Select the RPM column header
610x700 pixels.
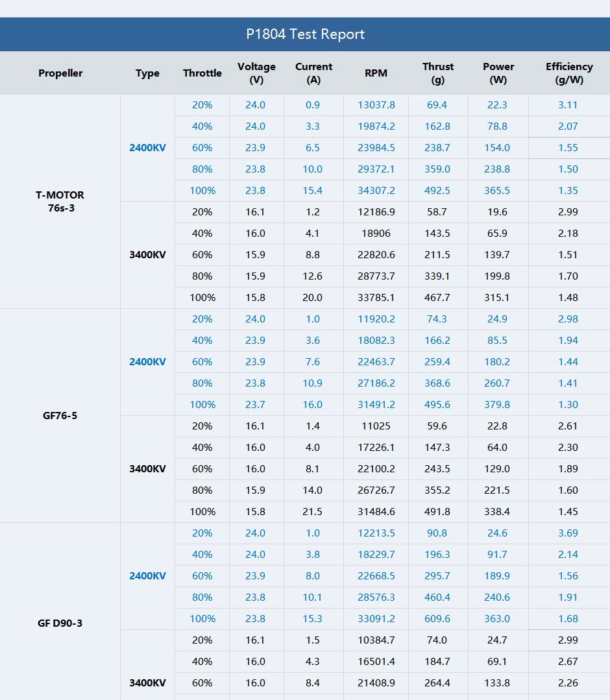tap(376, 73)
